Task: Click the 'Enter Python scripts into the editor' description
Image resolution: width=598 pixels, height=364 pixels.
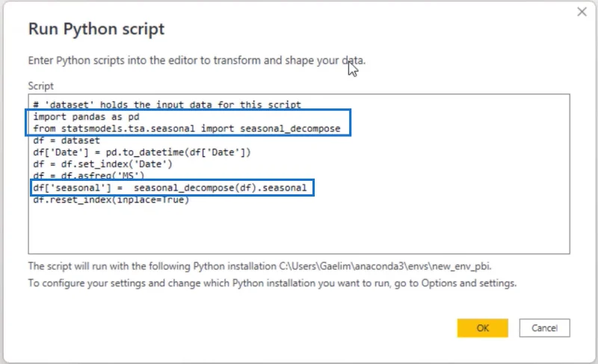Action: (x=197, y=61)
